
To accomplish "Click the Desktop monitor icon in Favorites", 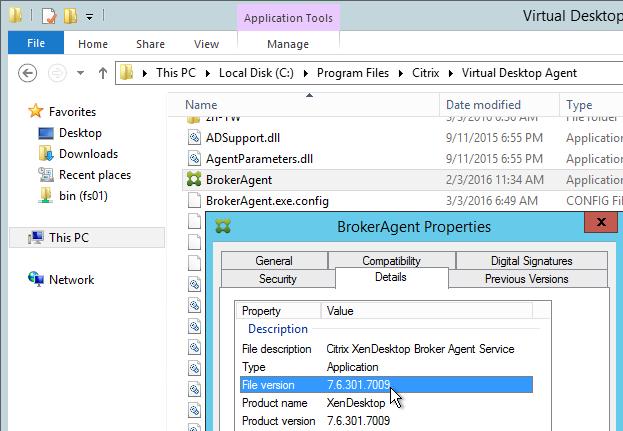I will pyautogui.click(x=46, y=133).
